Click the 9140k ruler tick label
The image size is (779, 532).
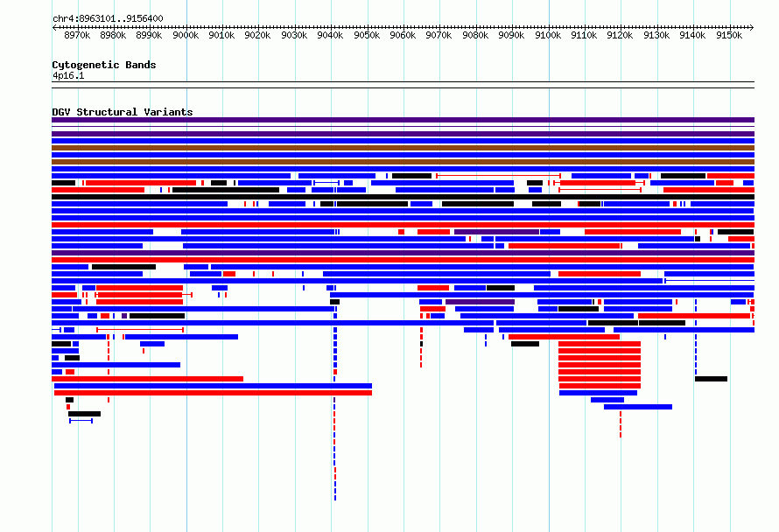click(692, 35)
